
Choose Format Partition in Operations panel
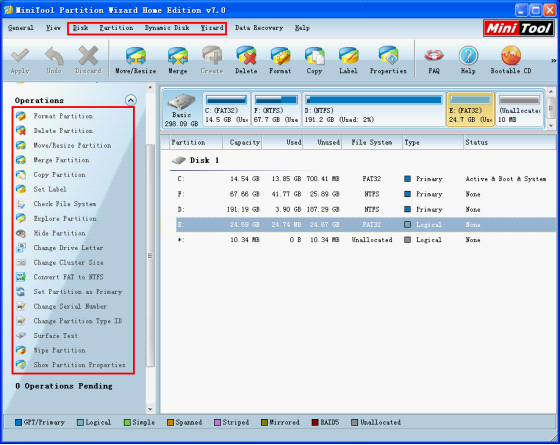[x=63, y=116]
